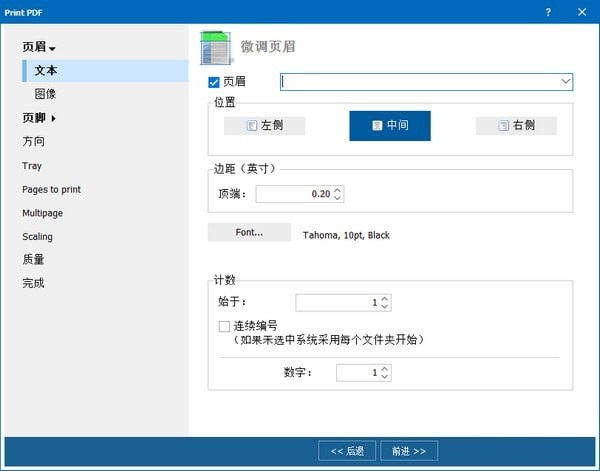
Task: Go to Pages to print section
Action: tap(51, 189)
